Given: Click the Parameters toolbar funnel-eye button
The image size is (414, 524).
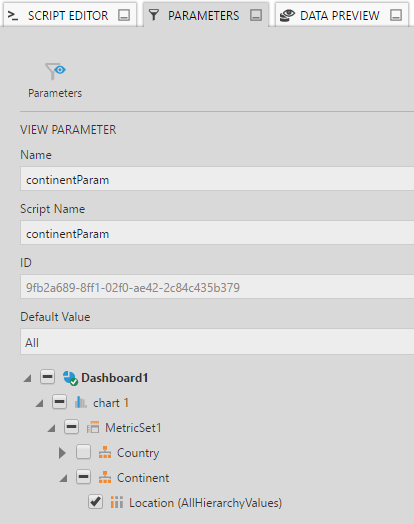Looking at the screenshot, I should click(55, 80).
